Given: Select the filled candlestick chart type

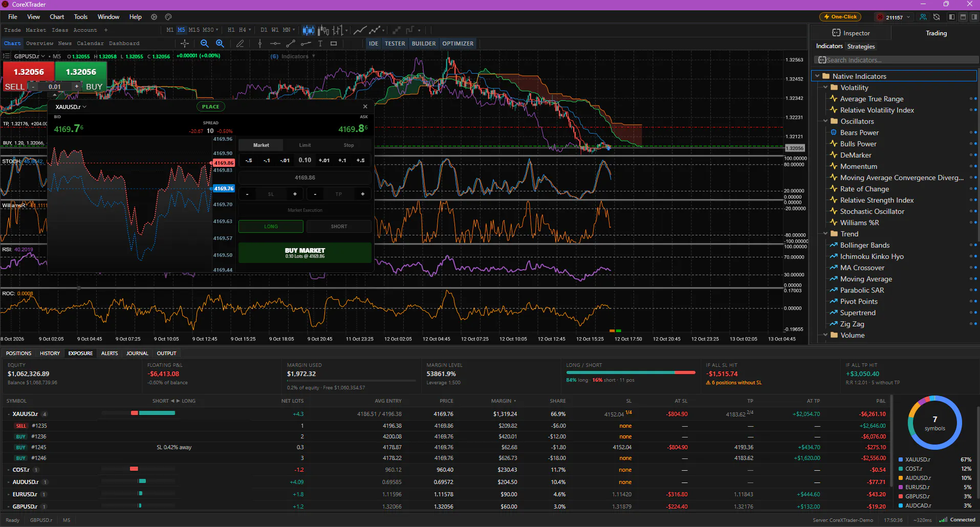Looking at the screenshot, I should 309,30.
